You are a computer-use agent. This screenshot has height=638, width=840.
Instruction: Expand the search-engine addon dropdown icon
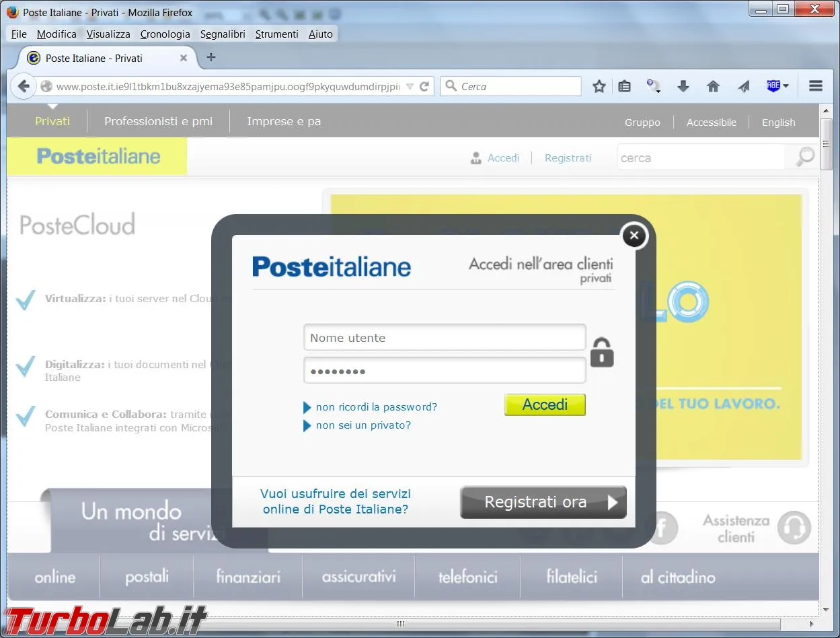click(653, 86)
